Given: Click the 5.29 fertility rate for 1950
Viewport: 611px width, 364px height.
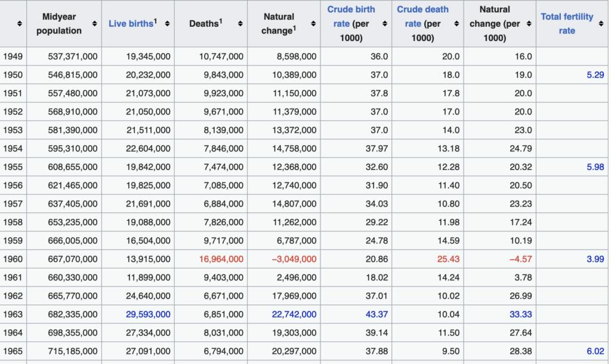Looking at the screenshot, I should (x=595, y=75).
